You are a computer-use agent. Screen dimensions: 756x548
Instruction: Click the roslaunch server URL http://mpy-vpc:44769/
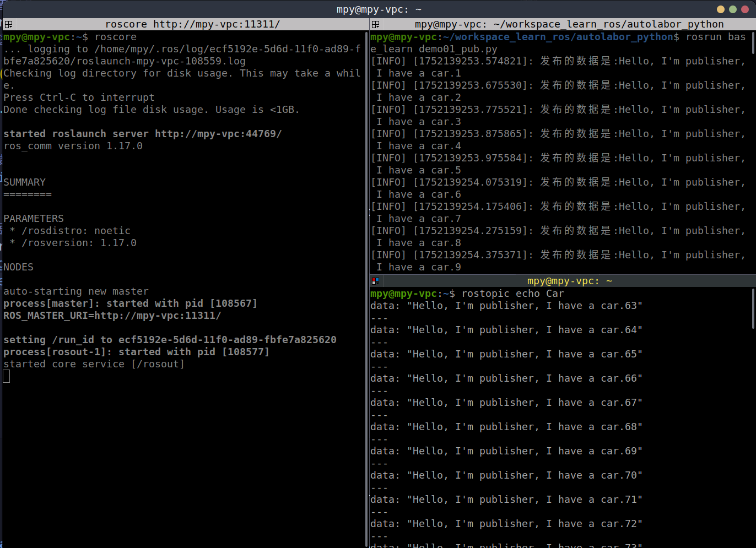pyautogui.click(x=218, y=134)
